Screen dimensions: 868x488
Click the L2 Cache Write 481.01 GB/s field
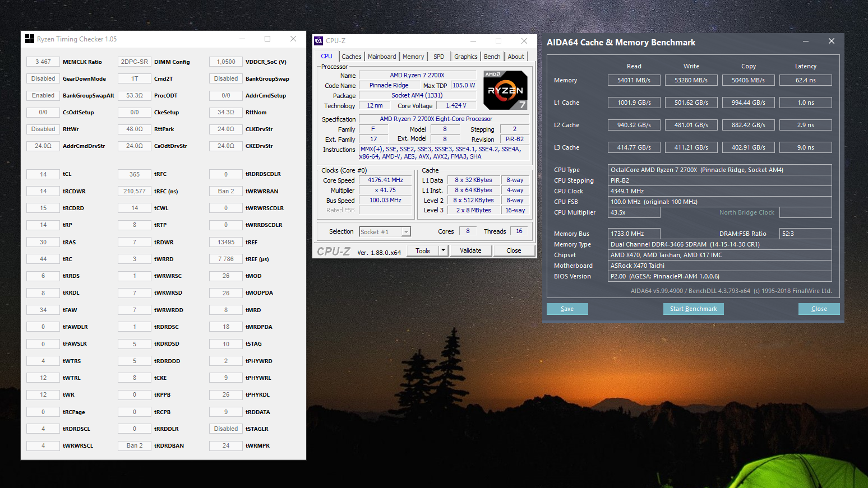[691, 125]
